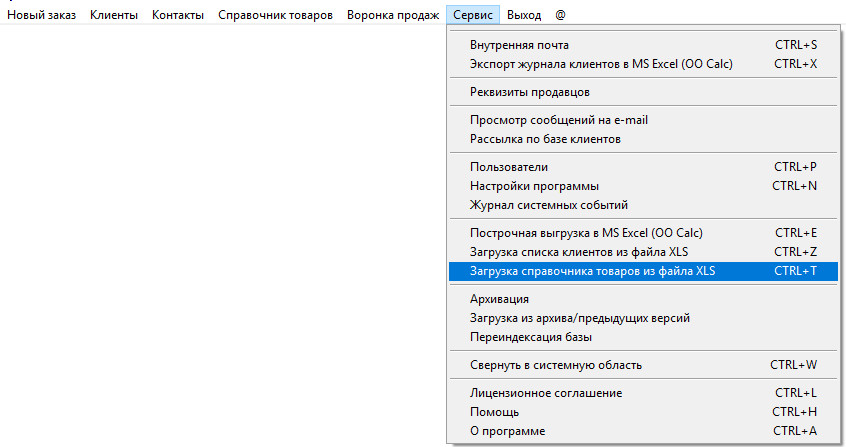The image size is (846, 447).
Task: Click the Выход menu item
Action: tap(524, 16)
